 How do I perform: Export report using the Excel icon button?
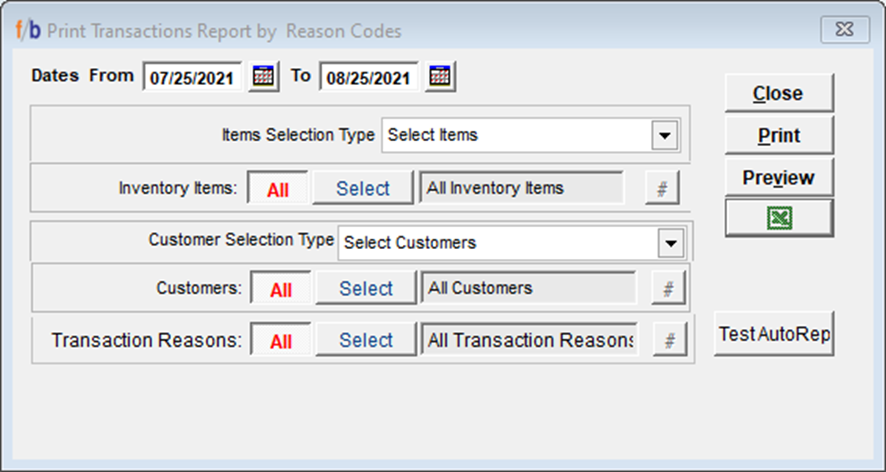pyautogui.click(x=778, y=218)
